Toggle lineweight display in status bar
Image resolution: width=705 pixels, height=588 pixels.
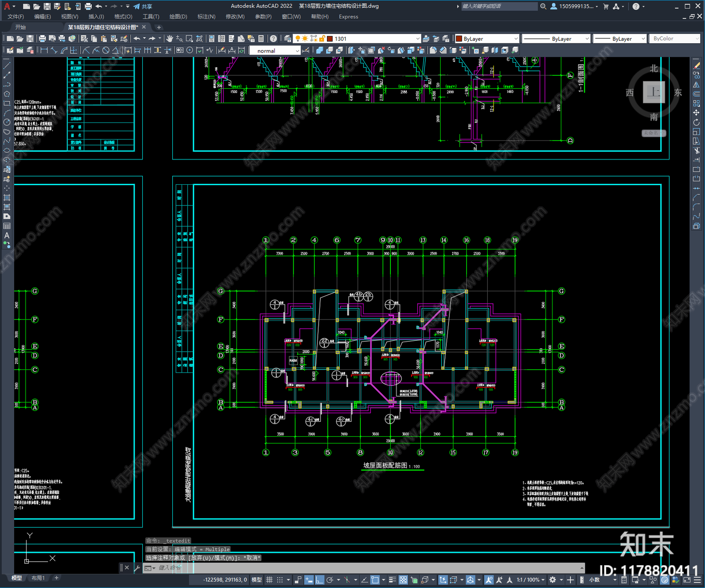tap(393, 580)
